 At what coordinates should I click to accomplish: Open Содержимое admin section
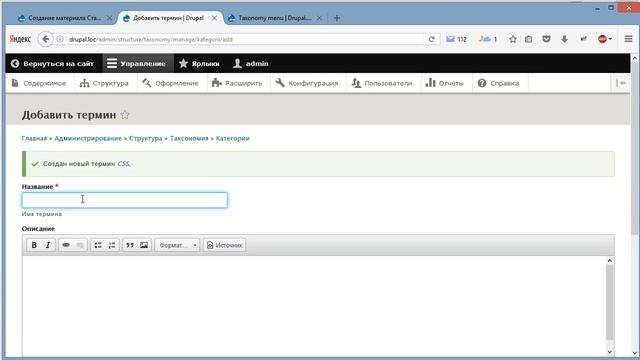tap(39, 83)
